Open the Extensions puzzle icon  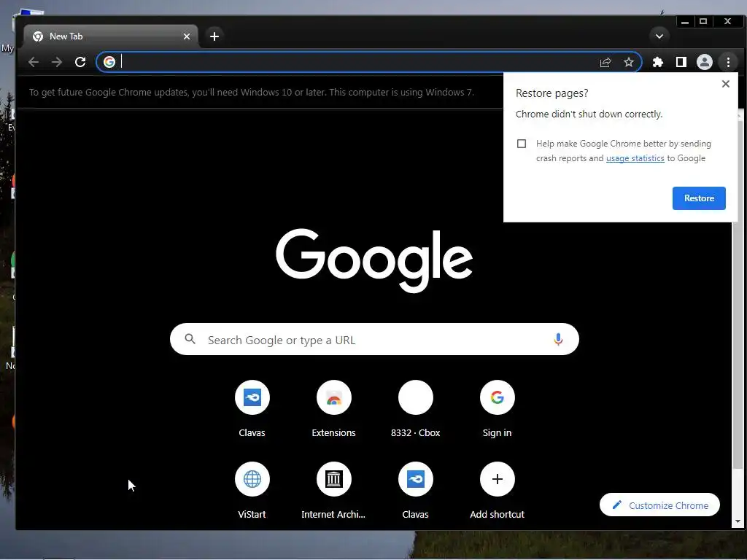click(x=658, y=62)
